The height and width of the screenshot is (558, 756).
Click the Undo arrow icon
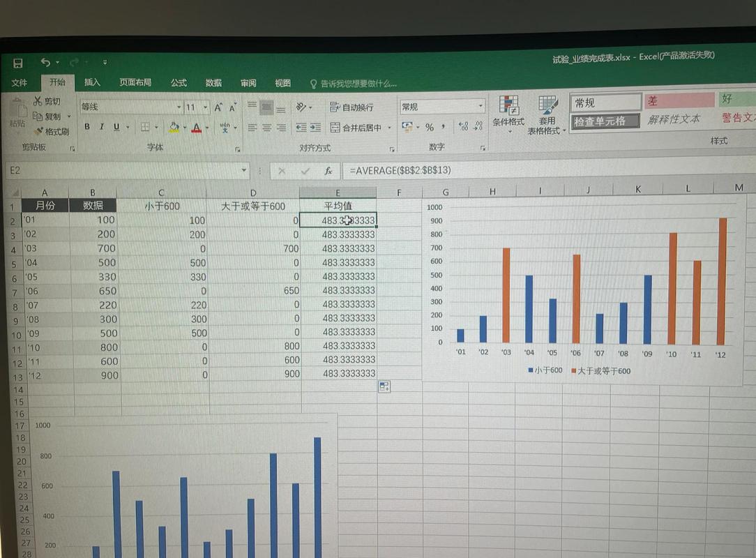[x=45, y=62]
